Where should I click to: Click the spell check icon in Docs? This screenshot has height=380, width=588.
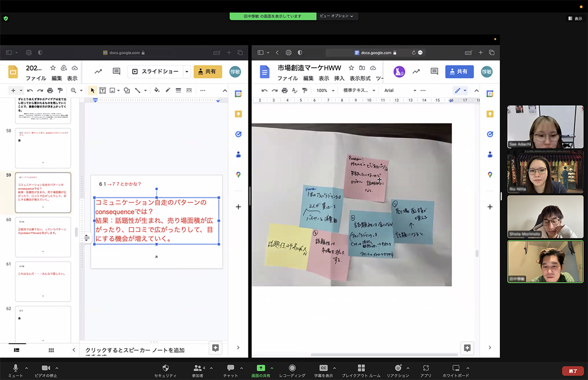[x=294, y=91]
